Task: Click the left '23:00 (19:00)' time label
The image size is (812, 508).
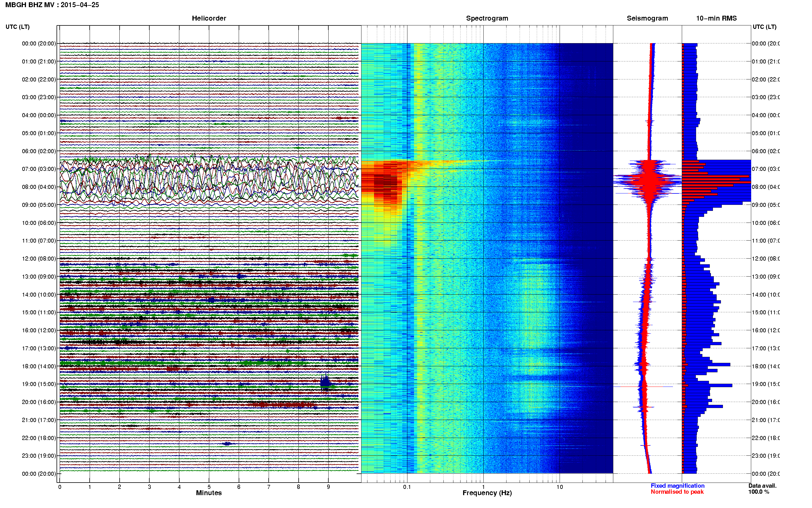Action: (39, 456)
